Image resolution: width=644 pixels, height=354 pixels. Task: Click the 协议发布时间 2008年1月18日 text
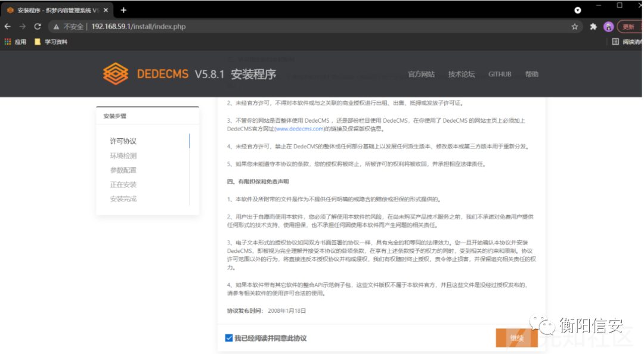[267, 311]
